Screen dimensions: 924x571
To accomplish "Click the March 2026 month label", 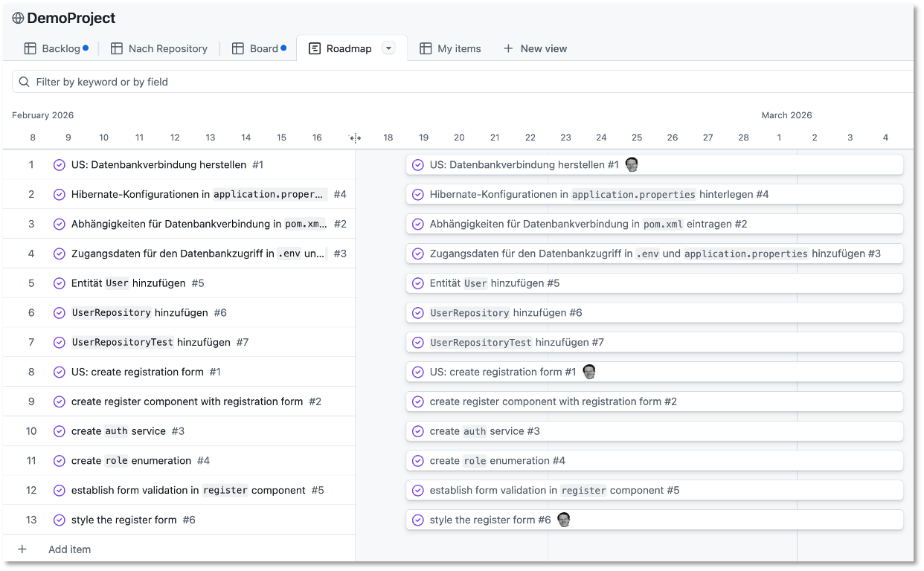I will pos(786,115).
